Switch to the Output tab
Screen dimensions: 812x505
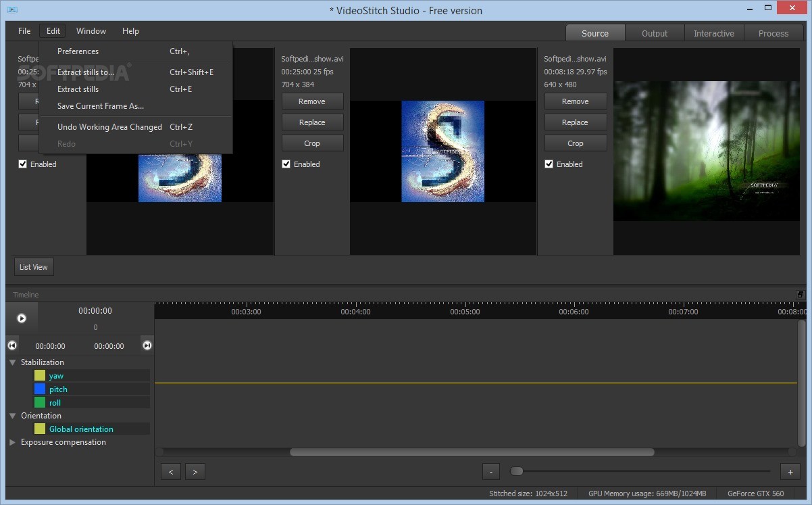point(655,33)
